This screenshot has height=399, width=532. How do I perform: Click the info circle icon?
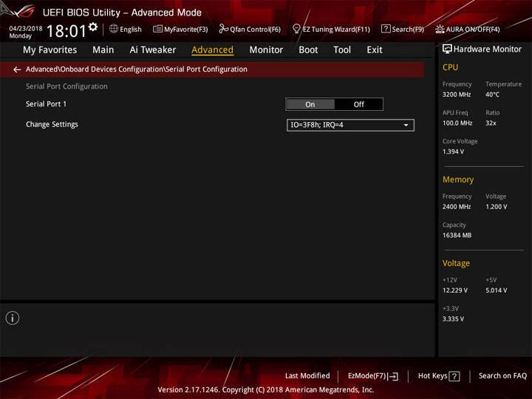click(13, 318)
